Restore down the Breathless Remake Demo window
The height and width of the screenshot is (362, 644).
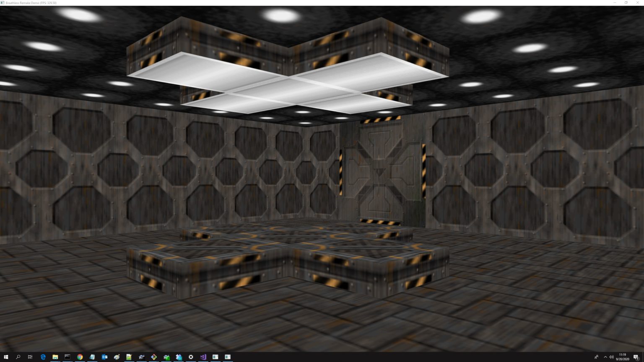(626, 3)
